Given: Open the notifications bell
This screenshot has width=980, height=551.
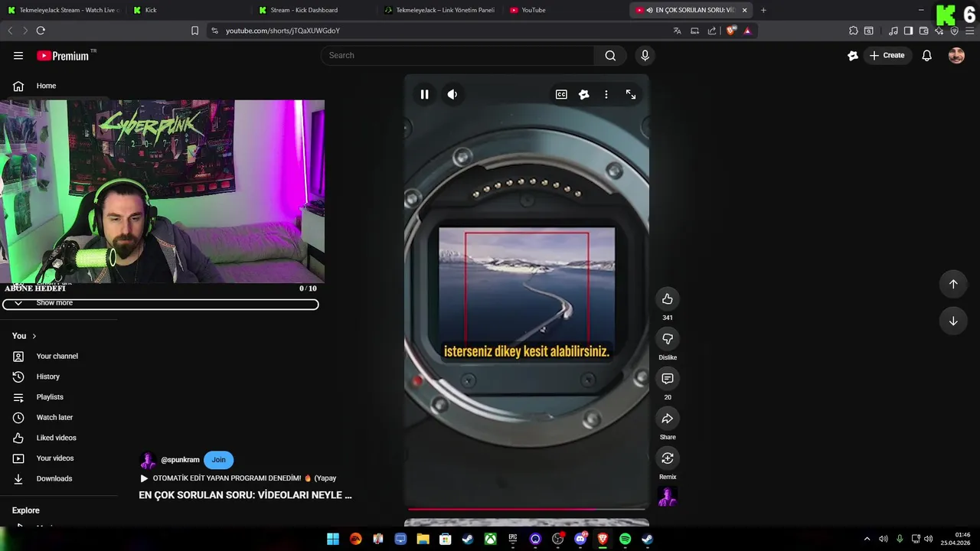Looking at the screenshot, I should pos(926,55).
